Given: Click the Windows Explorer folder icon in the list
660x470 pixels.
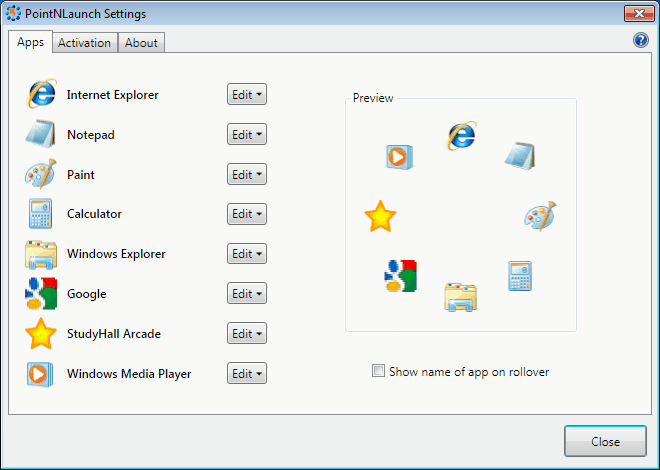Looking at the screenshot, I should [40, 254].
